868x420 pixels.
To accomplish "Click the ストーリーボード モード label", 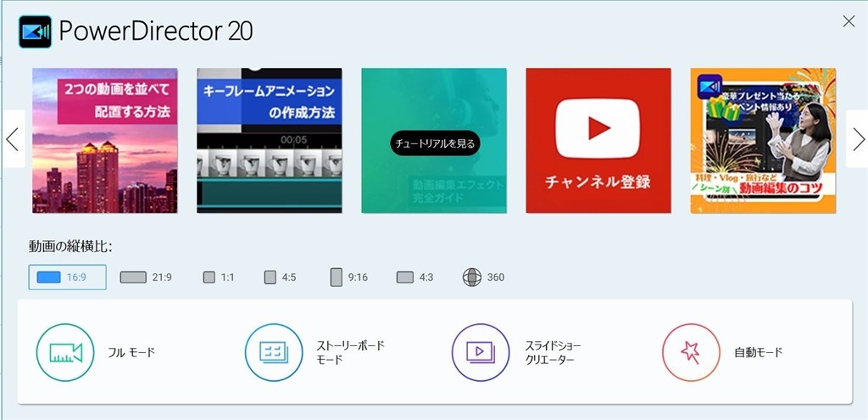I will point(350,352).
